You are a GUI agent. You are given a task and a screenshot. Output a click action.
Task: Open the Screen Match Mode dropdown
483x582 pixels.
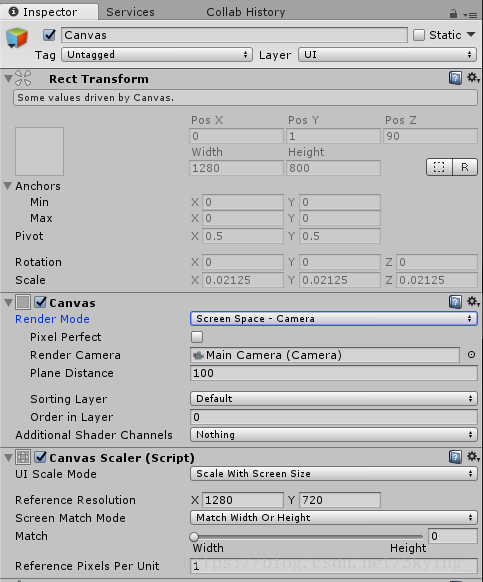click(333, 517)
